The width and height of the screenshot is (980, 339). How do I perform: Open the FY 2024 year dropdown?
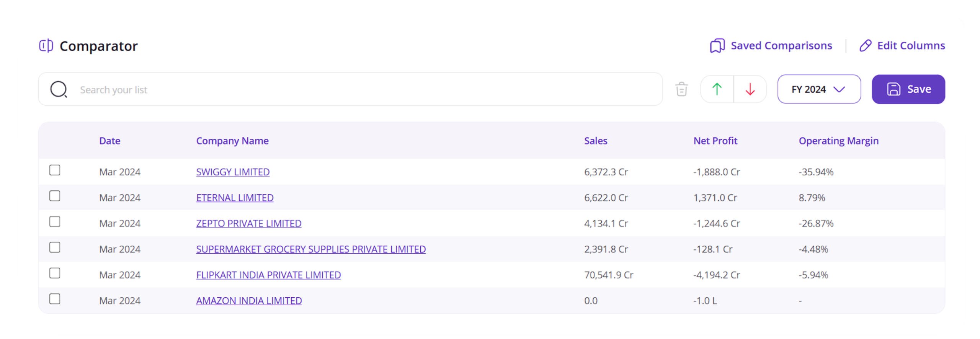[819, 89]
